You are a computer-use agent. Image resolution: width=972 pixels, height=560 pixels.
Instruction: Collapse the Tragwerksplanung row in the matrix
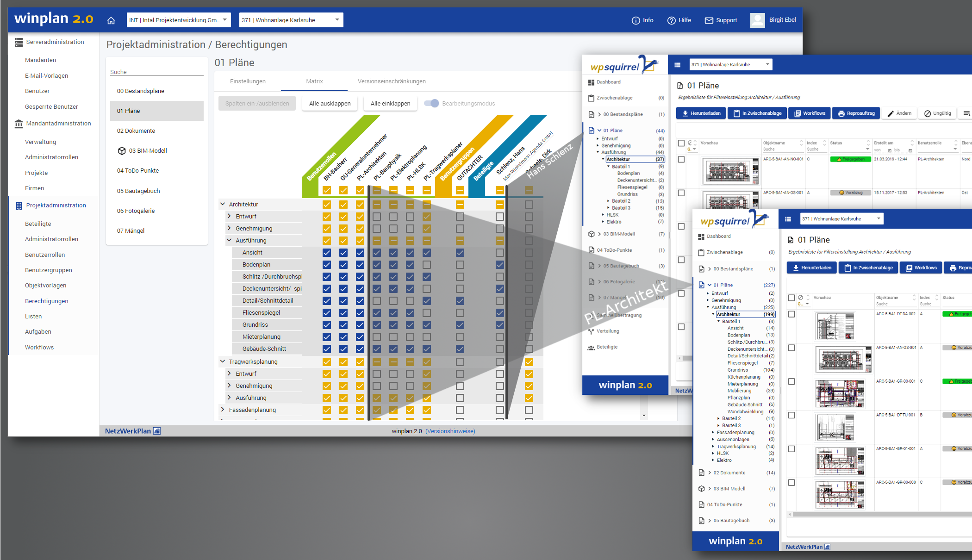coord(223,361)
